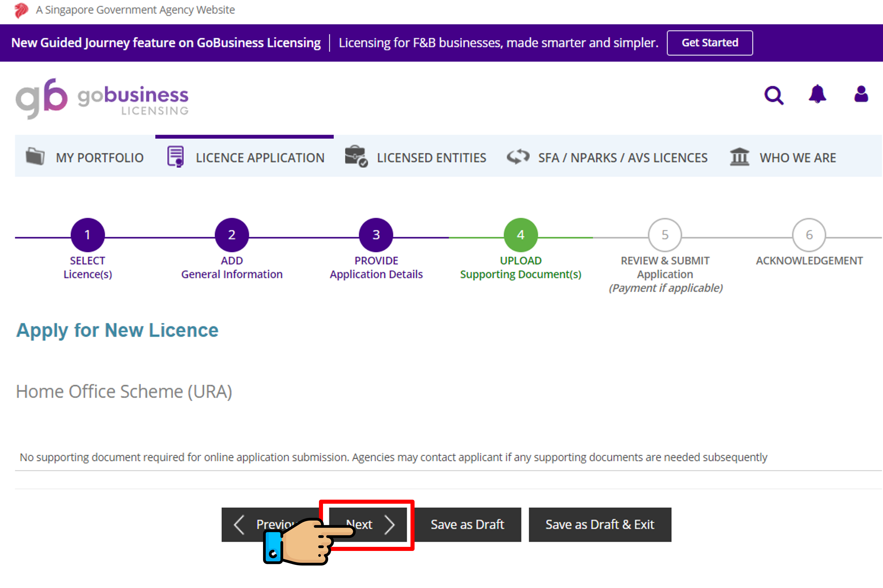Click Save as Draft & Exit

(600, 524)
